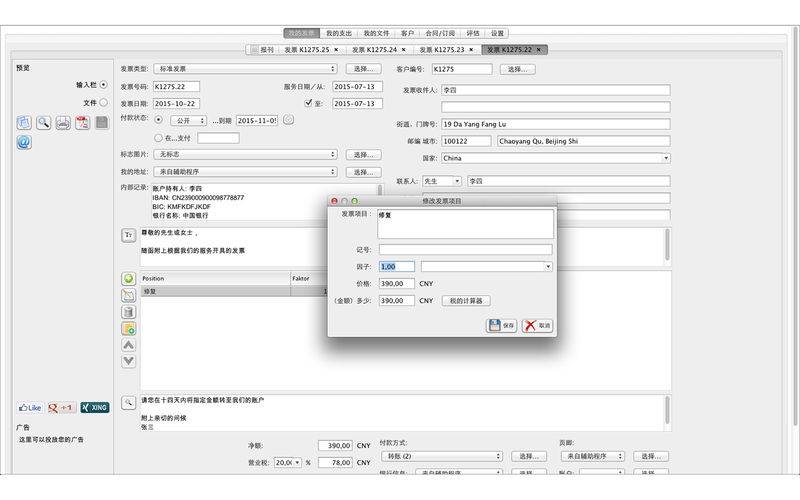Viewport: 800px width, 500px height.
Task: Click the 税的计算器 button in dialog
Action: 466,301
